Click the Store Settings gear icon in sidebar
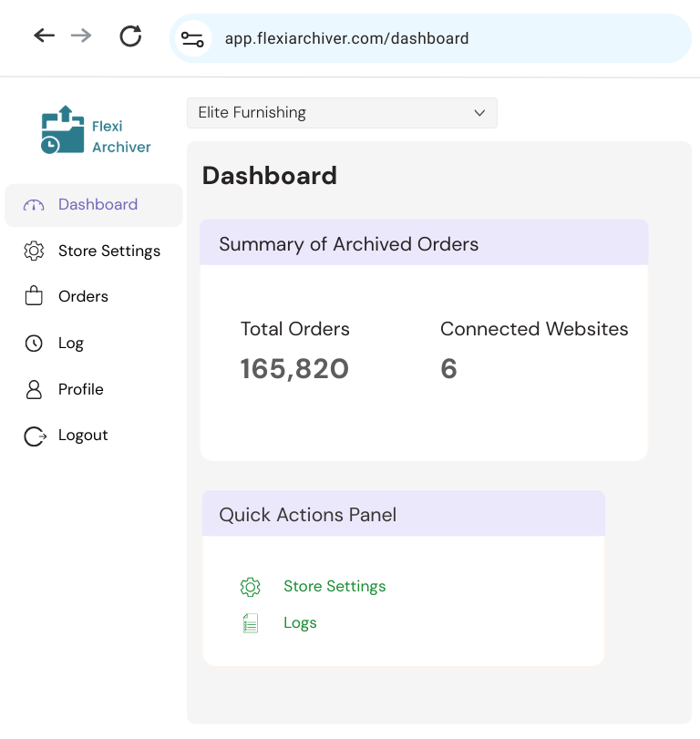The width and height of the screenshot is (700, 739). [34, 251]
